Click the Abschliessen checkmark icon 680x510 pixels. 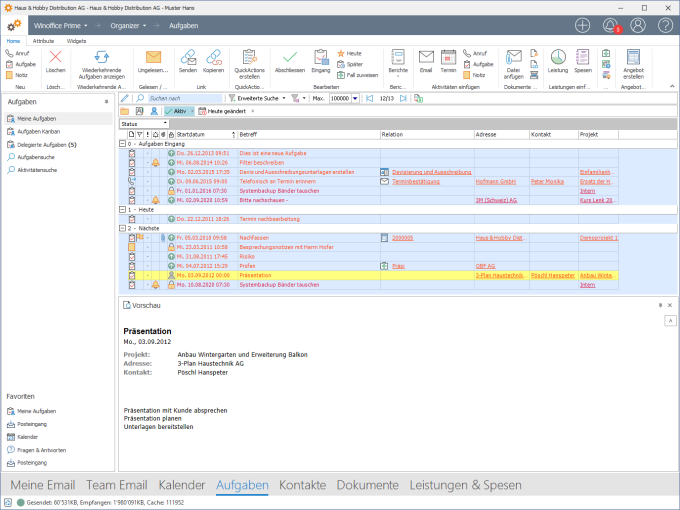[289, 59]
